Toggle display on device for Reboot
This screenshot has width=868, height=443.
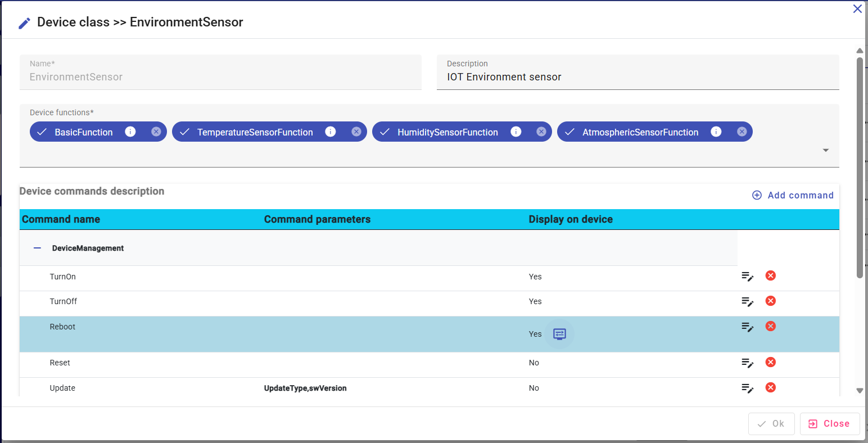[x=559, y=334]
